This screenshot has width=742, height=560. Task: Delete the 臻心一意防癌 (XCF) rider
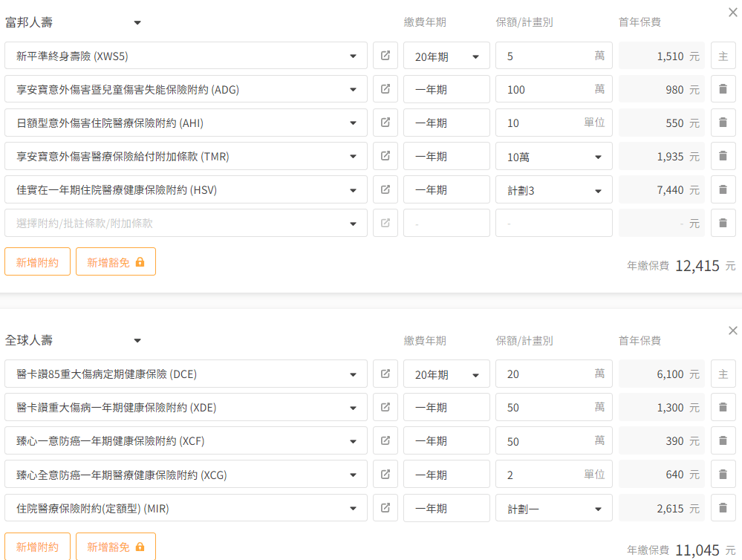pos(723,440)
